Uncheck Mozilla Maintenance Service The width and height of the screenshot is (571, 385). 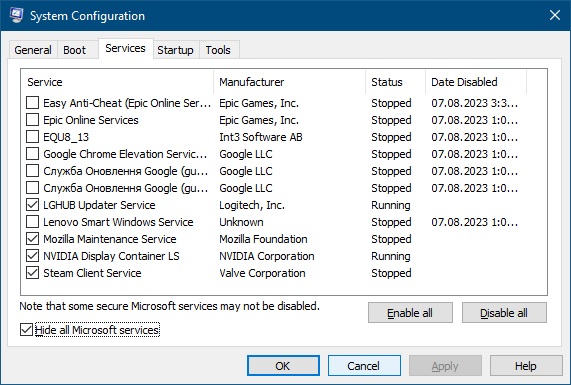click(x=32, y=239)
